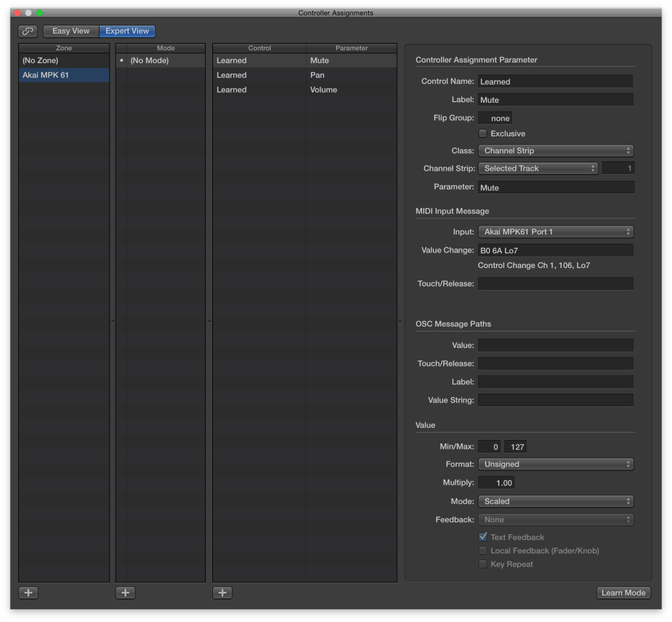The height and width of the screenshot is (622, 672).
Task: Select the Akai MPK 61 zone
Action: click(x=64, y=75)
